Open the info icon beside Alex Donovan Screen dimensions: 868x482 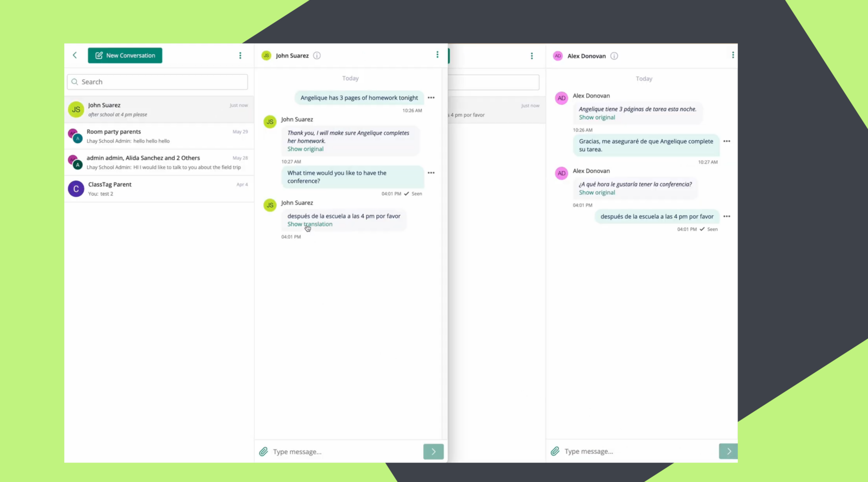(x=614, y=56)
